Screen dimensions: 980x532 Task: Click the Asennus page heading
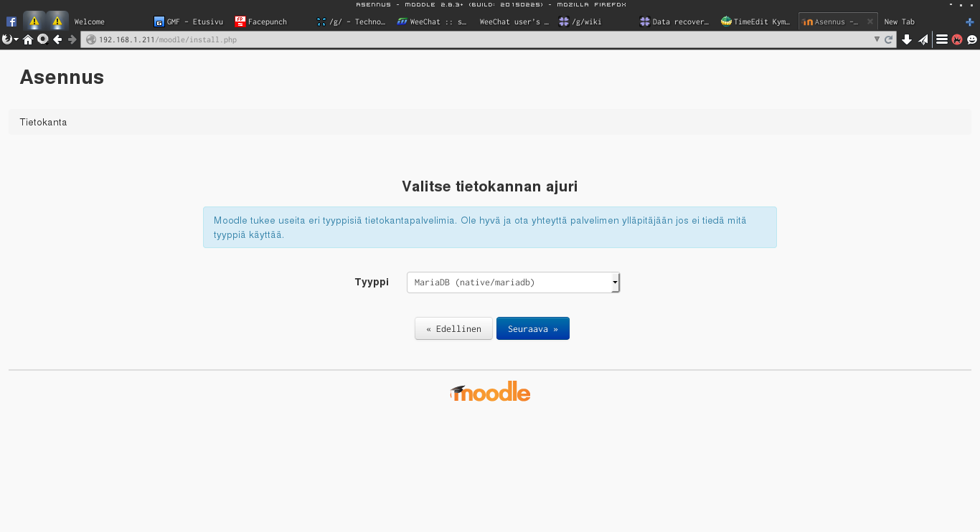tap(62, 77)
